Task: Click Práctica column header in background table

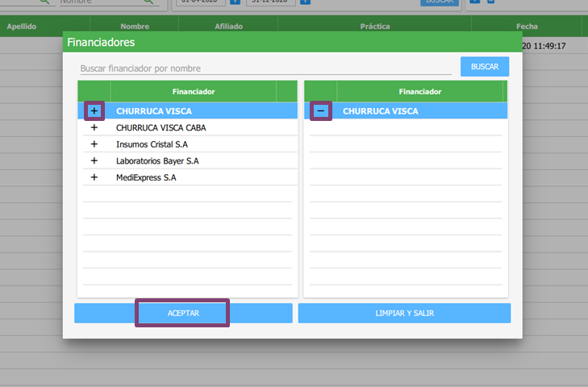Action: pyautogui.click(x=374, y=27)
